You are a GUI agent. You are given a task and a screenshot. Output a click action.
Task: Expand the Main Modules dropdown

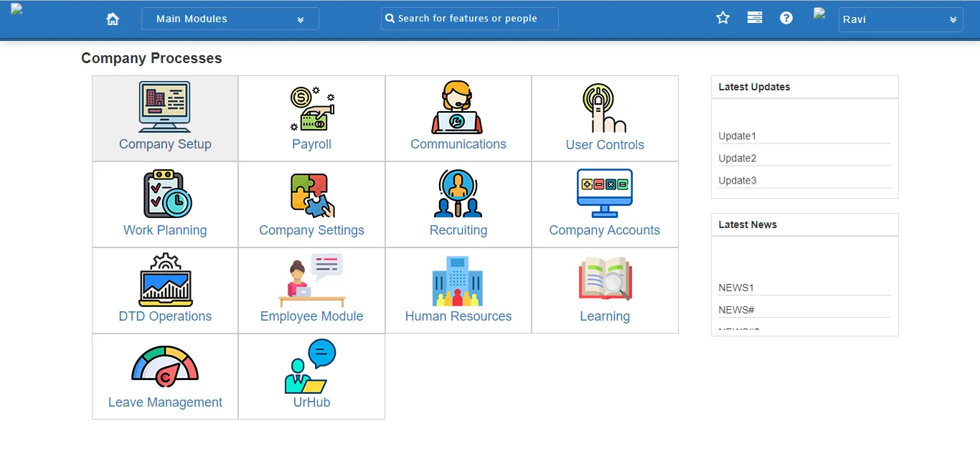pos(230,19)
